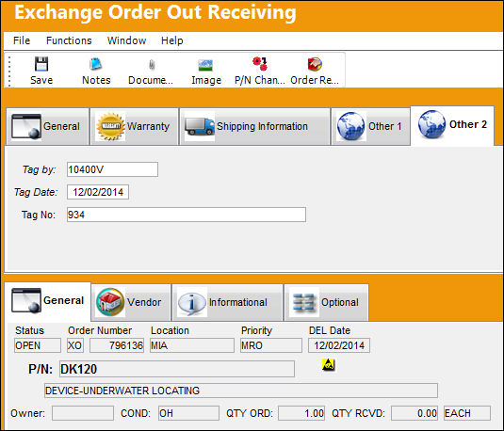504x431 pixels.
Task: Open the Functions menu
Action: coord(69,40)
